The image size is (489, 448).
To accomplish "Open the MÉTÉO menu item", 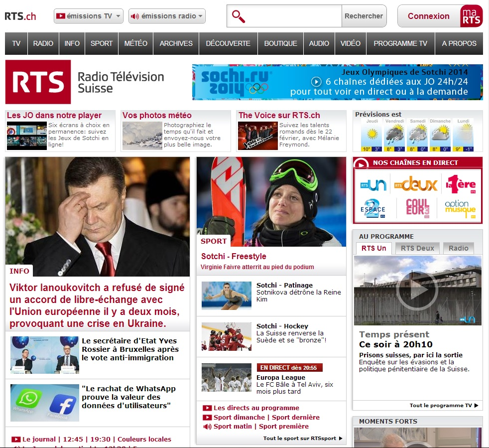I will (x=135, y=43).
